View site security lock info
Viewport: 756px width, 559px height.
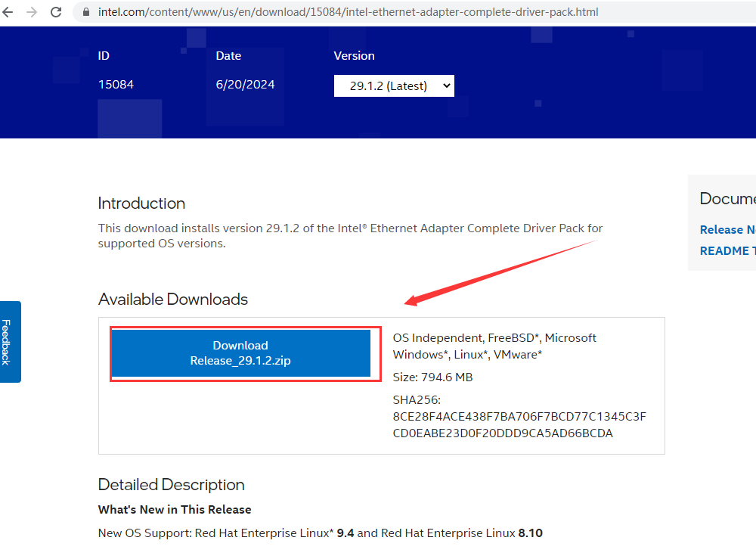[x=86, y=12]
